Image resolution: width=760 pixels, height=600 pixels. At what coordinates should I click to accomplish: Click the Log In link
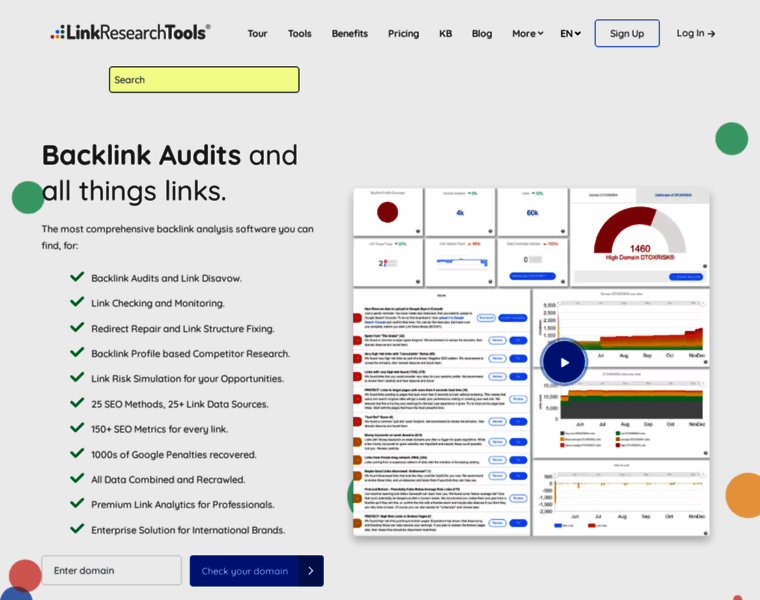pos(696,33)
